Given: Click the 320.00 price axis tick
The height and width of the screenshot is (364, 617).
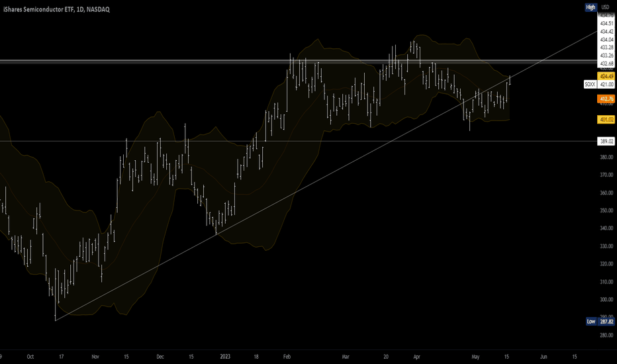Looking at the screenshot, I should click(x=606, y=264).
